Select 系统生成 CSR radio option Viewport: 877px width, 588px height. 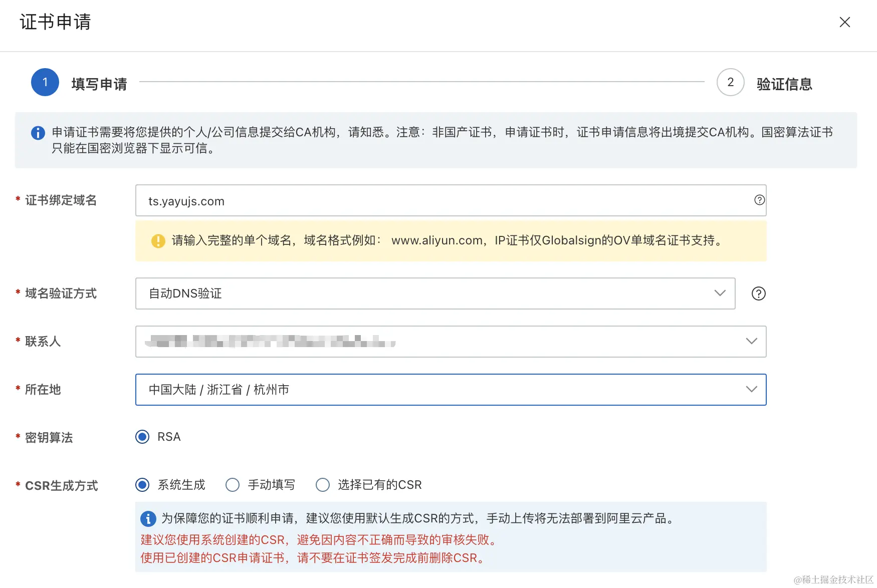[x=142, y=485]
